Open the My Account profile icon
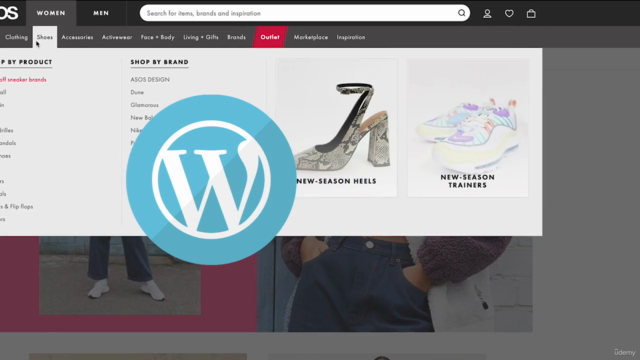Viewport: 640px width, 360px height. (x=487, y=13)
